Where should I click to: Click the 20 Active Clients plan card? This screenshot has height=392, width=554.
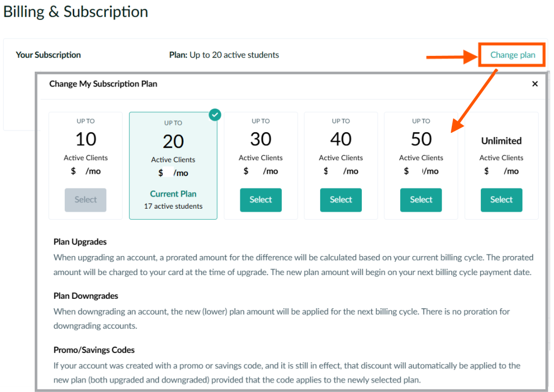(x=173, y=166)
